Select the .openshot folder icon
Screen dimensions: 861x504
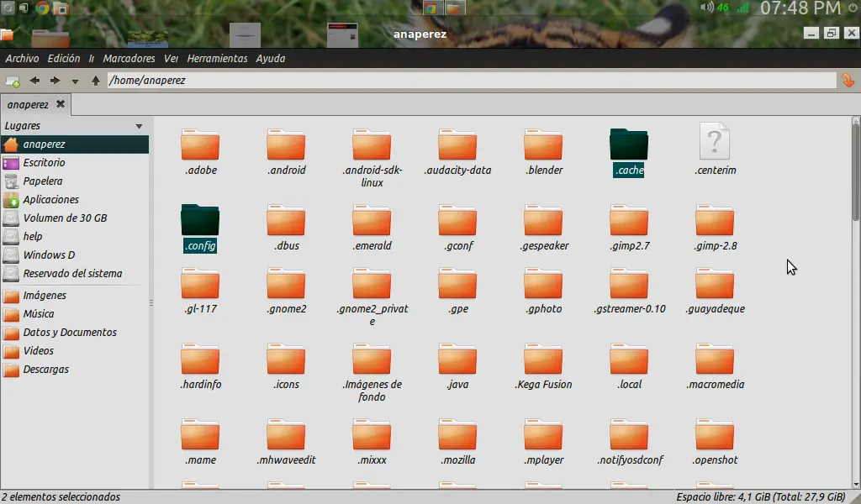(x=715, y=435)
